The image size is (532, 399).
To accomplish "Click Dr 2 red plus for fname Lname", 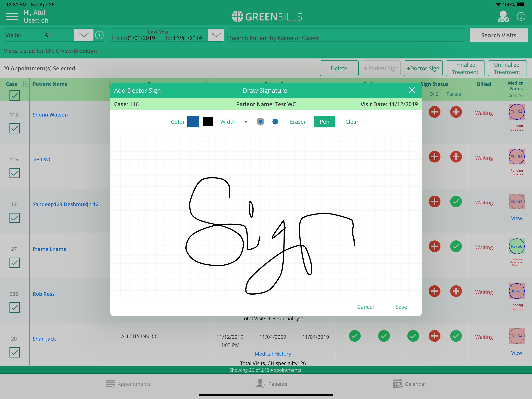I will pyautogui.click(x=434, y=246).
